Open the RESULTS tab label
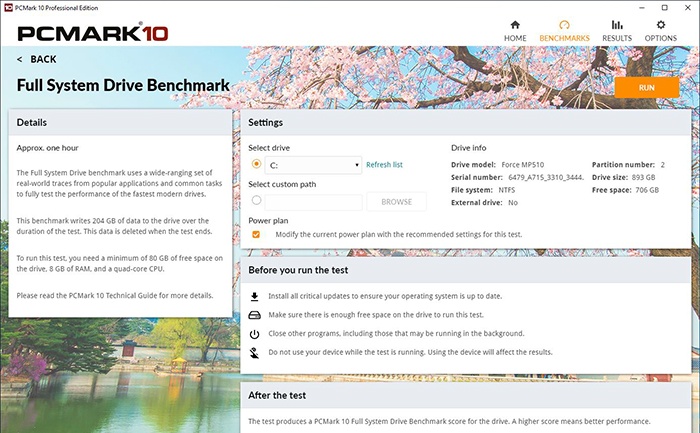Viewport: 700px width, 433px height. (617, 38)
